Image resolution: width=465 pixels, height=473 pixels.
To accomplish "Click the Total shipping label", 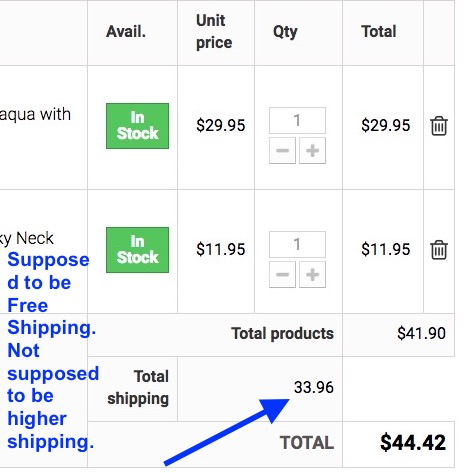I will click(138, 387).
